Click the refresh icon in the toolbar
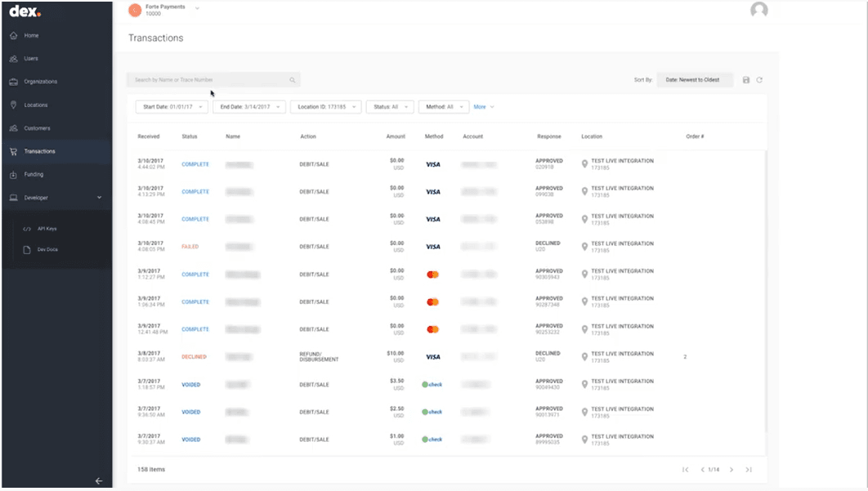 (x=759, y=80)
